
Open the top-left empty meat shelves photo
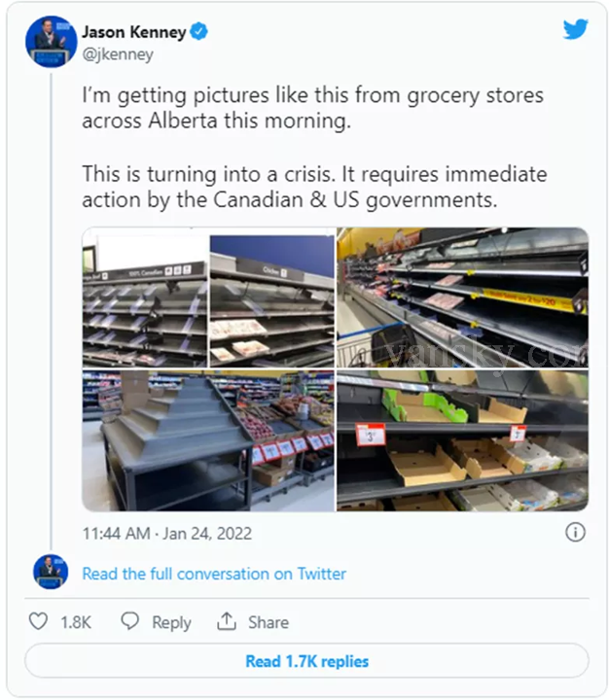(x=207, y=297)
